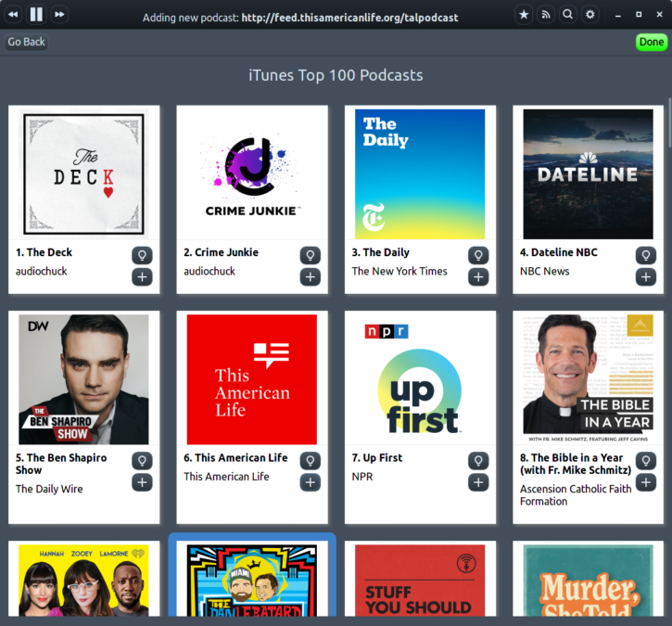Click the title '2. Crime Junkie'
Image resolution: width=672 pixels, height=626 pixels.
[x=222, y=252]
